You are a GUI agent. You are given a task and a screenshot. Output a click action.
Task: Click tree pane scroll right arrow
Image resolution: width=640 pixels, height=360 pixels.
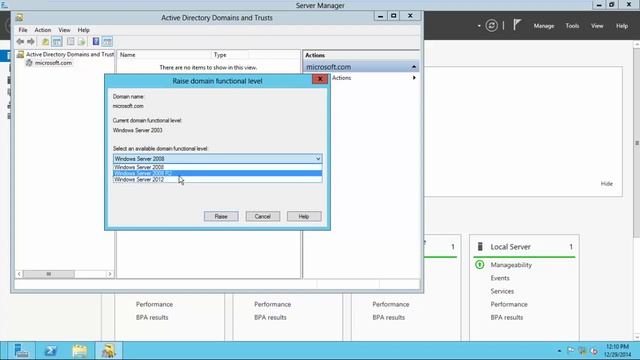coord(109,274)
